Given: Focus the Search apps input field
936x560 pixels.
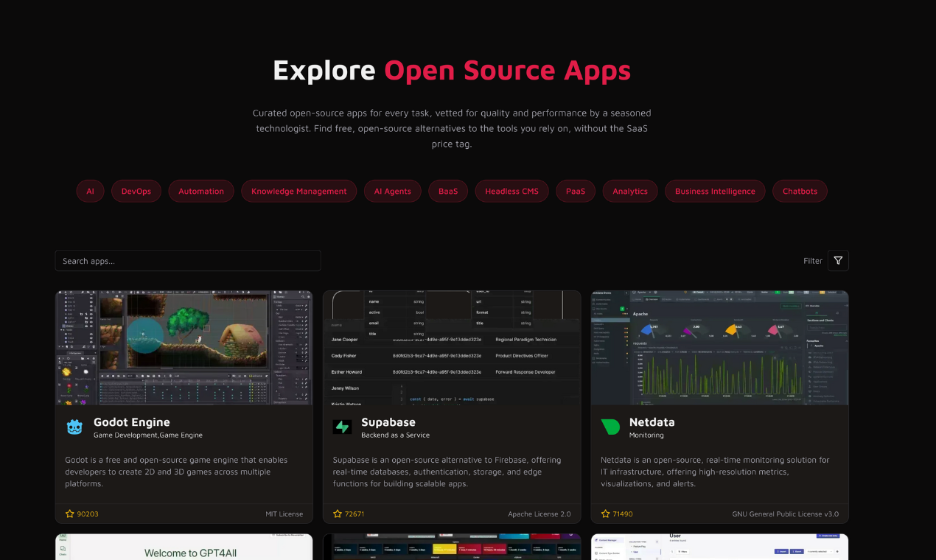Looking at the screenshot, I should click(188, 261).
